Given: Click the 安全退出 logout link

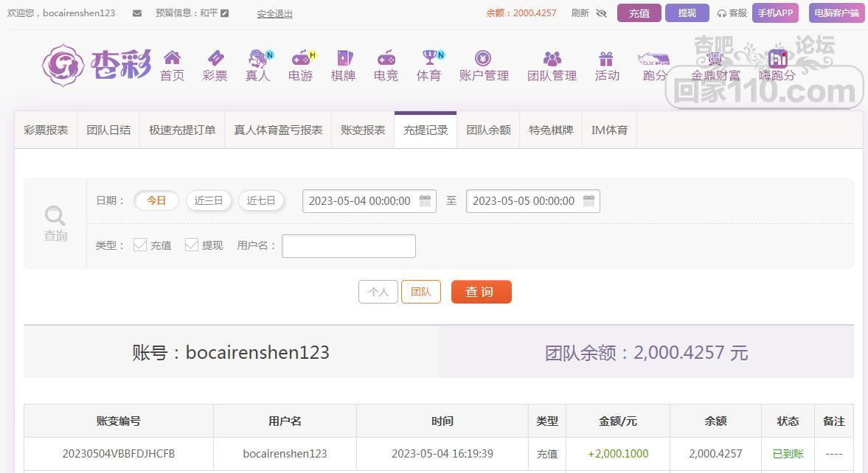Looking at the screenshot, I should [274, 13].
